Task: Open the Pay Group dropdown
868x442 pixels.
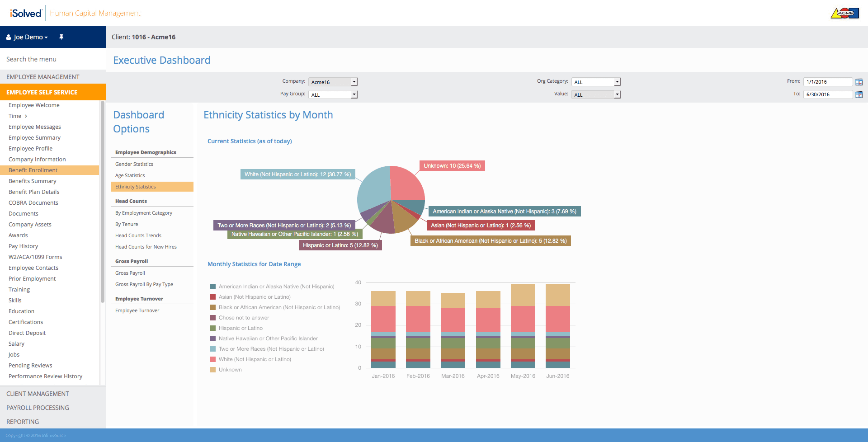Action: point(333,94)
